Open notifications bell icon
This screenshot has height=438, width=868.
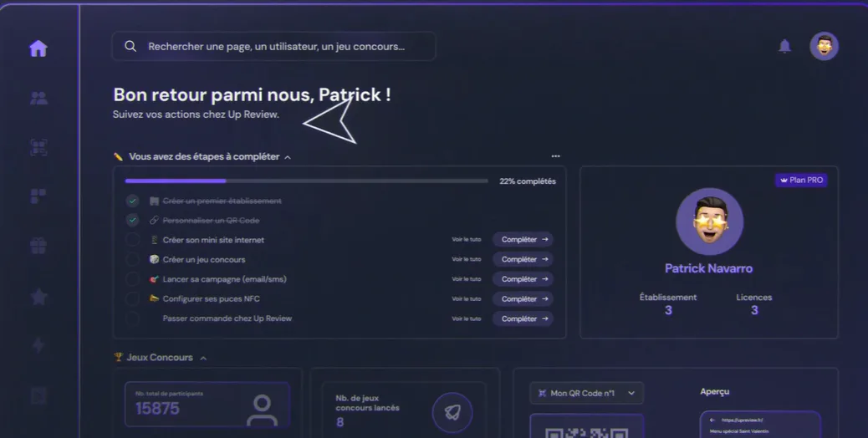784,46
